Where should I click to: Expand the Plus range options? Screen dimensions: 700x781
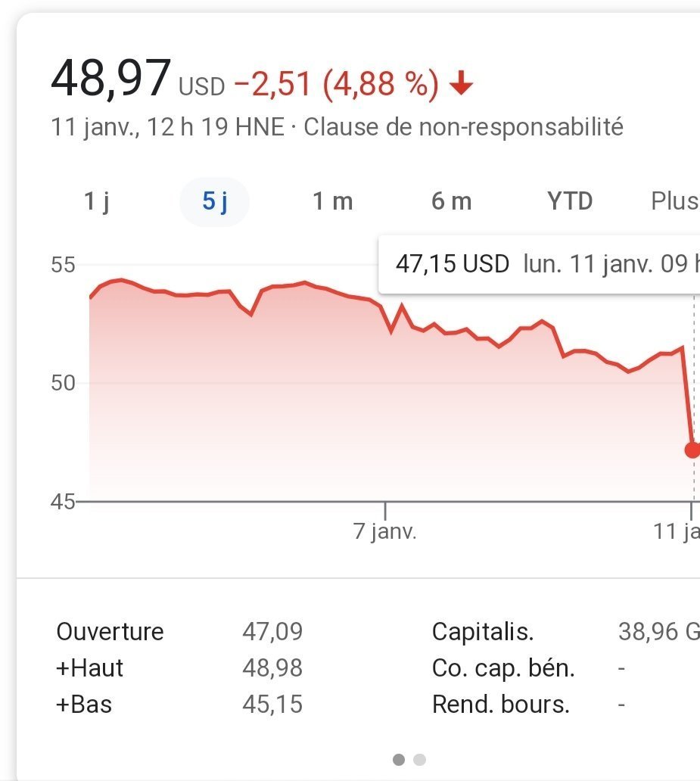[674, 201]
